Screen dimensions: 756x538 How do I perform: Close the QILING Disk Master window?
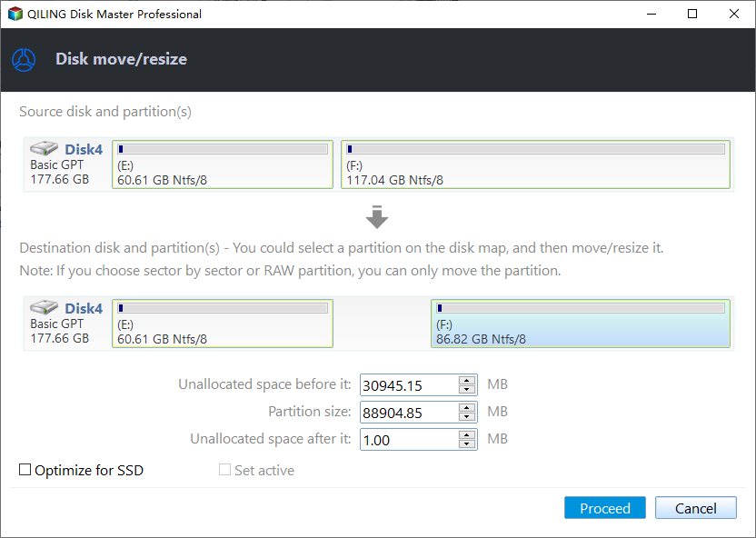coord(734,14)
